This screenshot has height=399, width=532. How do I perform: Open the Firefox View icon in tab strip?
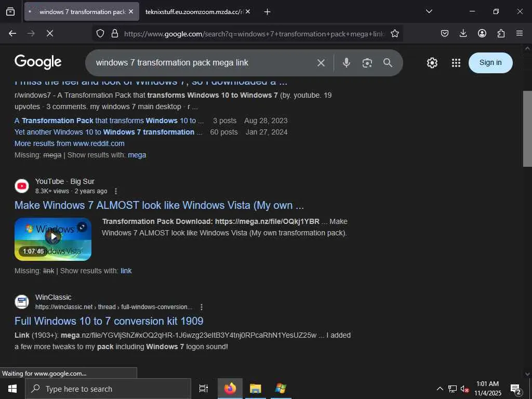point(10,11)
